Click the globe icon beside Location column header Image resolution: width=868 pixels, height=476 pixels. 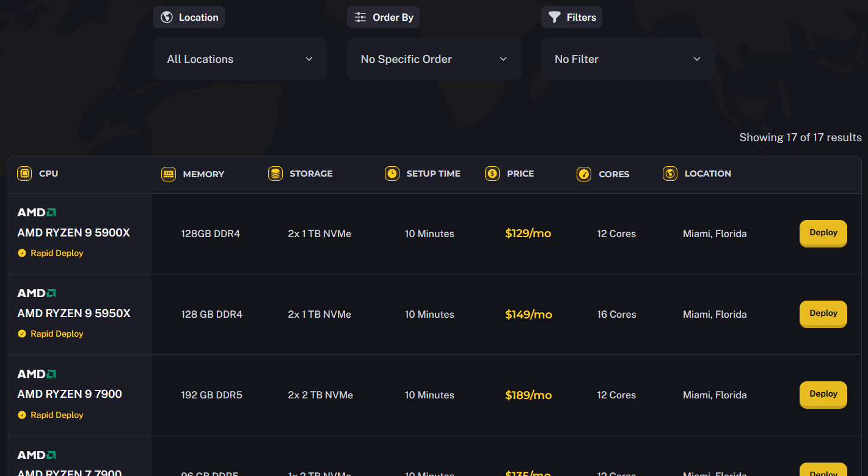pyautogui.click(x=670, y=174)
